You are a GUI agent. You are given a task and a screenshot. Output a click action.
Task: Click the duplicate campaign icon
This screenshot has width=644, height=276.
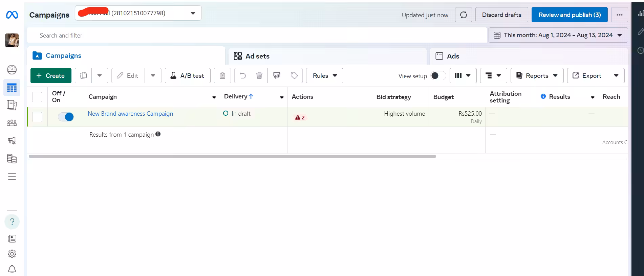83,75
